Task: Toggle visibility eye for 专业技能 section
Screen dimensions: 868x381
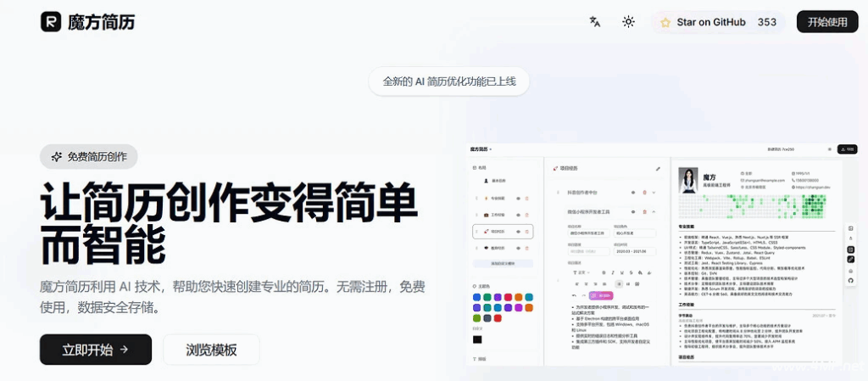Action: [x=518, y=199]
